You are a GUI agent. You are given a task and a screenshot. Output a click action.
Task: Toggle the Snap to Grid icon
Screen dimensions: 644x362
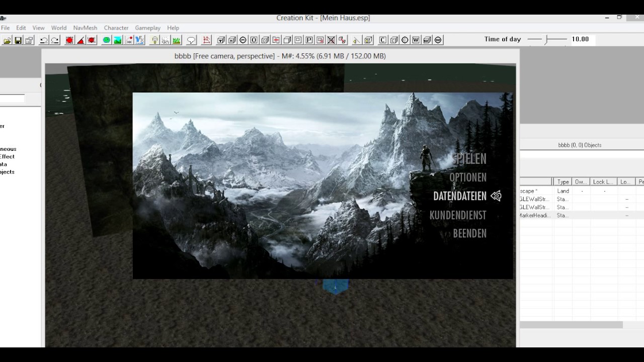pyautogui.click(x=69, y=40)
